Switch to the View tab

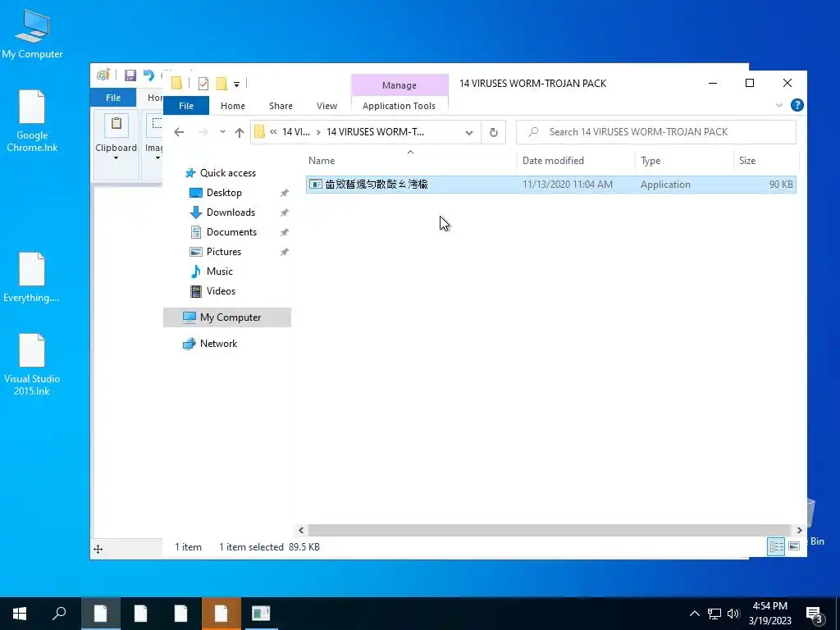pyautogui.click(x=326, y=106)
